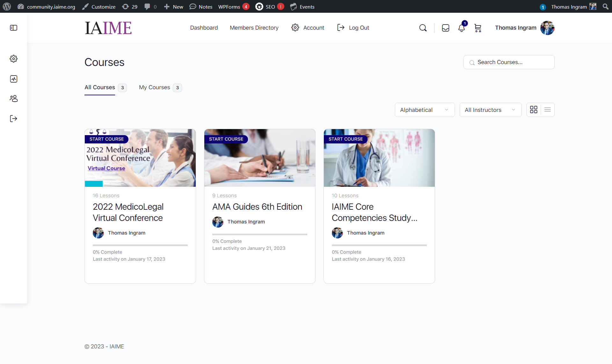This screenshot has width=612, height=364.
Task: Click Start Course badge on AMA Guides card
Action: [x=226, y=139]
